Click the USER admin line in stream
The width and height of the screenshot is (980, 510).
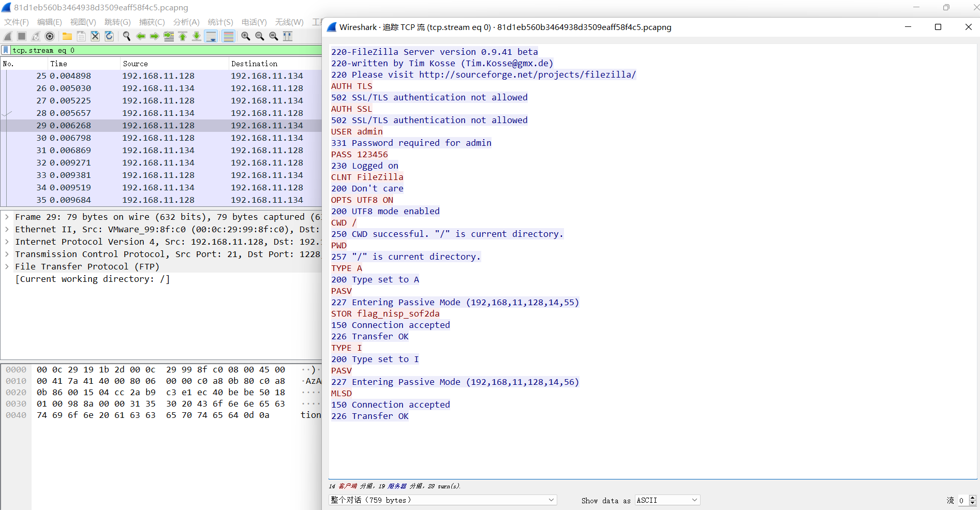(x=357, y=132)
